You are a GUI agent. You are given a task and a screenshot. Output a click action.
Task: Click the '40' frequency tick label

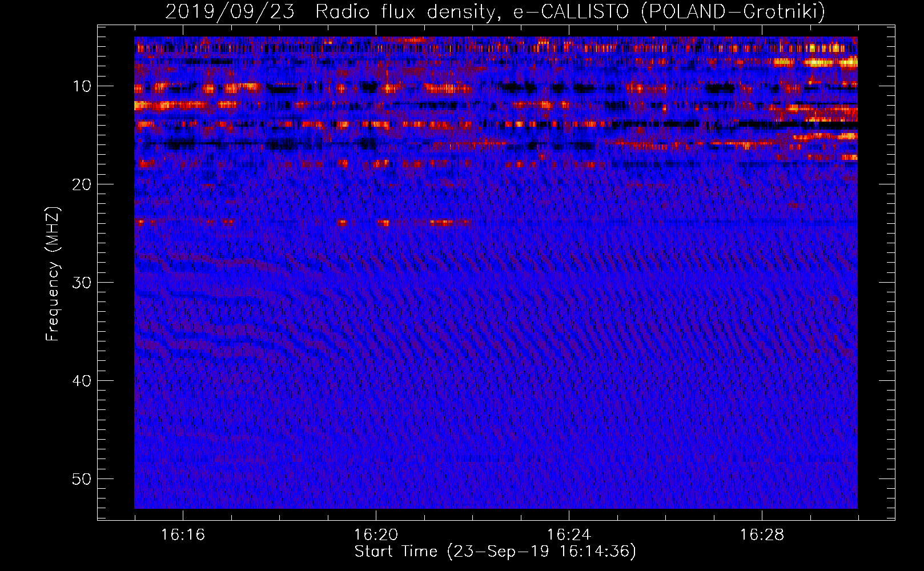click(x=82, y=381)
